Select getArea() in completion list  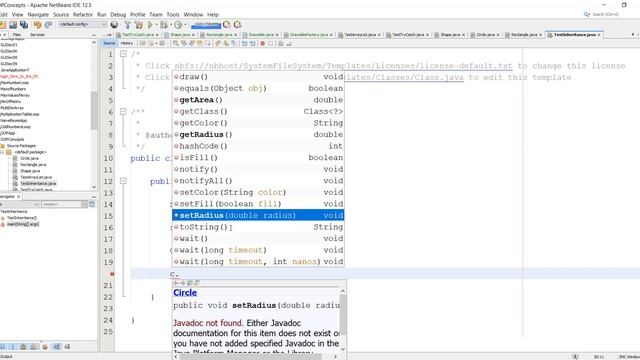point(258,100)
